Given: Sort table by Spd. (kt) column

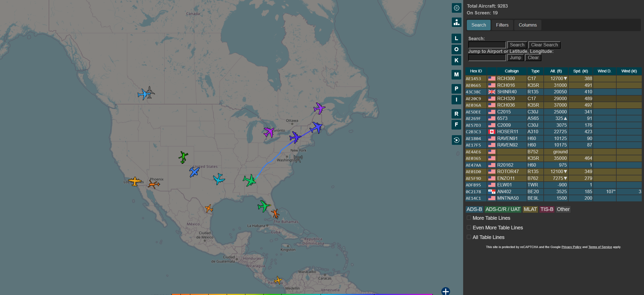Looking at the screenshot, I should point(580,71).
